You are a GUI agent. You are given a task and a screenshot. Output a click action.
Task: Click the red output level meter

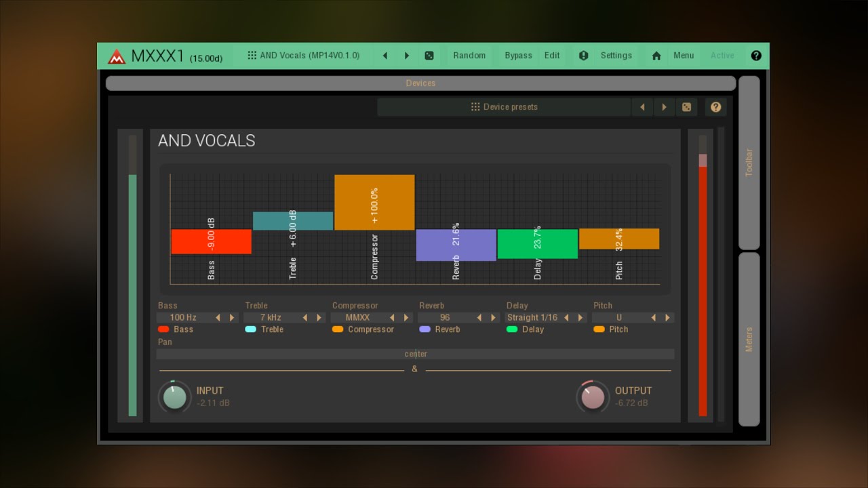[x=703, y=276]
